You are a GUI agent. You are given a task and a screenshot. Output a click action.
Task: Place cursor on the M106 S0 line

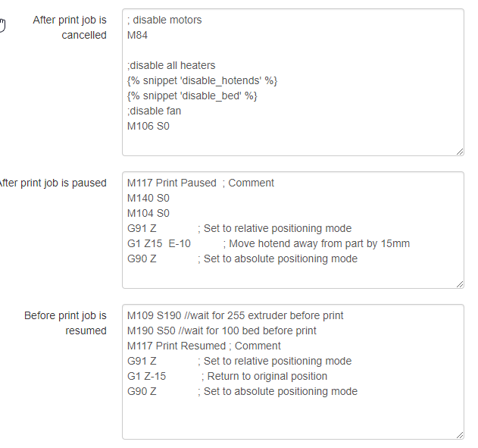(x=148, y=127)
